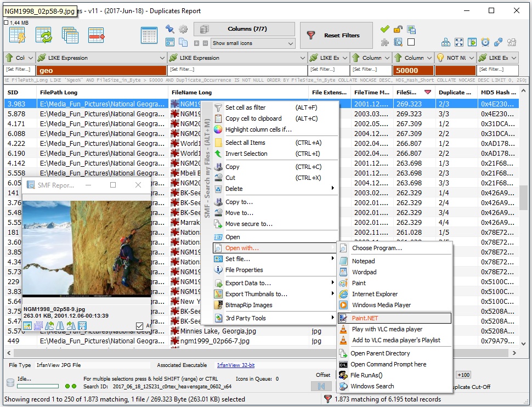The width and height of the screenshot is (532, 407).
Task: Click the green checkmark icon
Action: [385, 29]
